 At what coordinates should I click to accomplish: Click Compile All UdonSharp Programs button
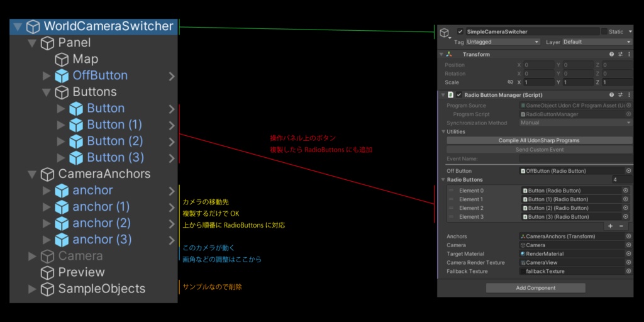539,140
